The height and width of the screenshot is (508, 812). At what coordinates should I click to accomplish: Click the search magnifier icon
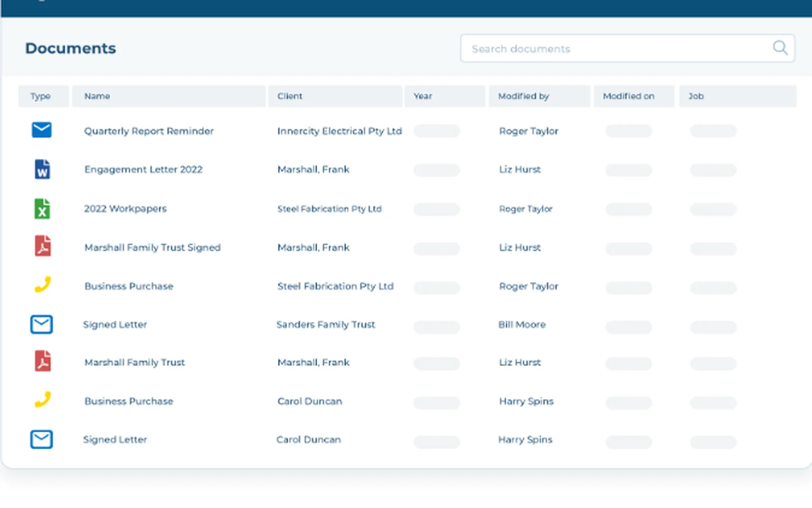coord(780,48)
